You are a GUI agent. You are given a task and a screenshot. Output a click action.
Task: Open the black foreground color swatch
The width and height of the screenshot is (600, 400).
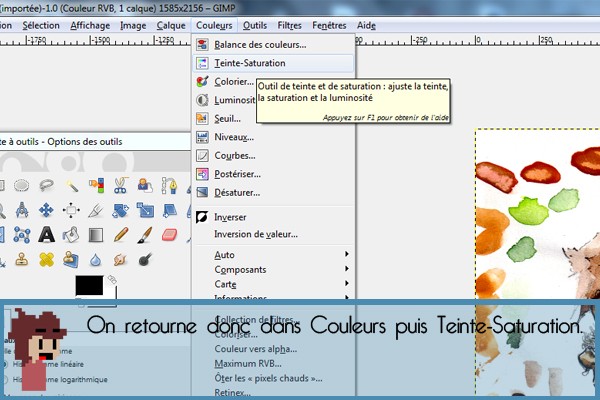click(89, 286)
